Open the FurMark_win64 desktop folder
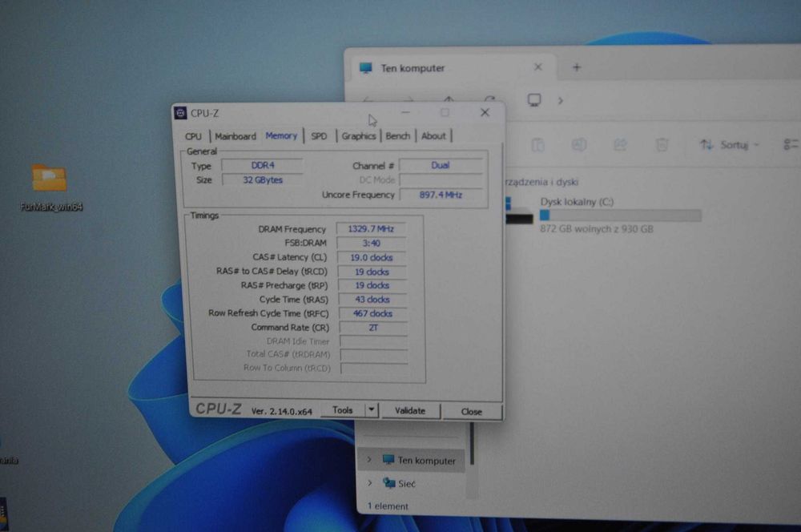Screen dimensions: 801x532 pos(50,187)
